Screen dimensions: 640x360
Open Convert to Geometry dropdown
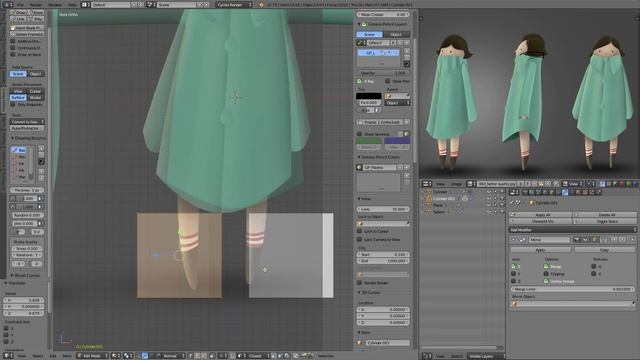(x=27, y=122)
